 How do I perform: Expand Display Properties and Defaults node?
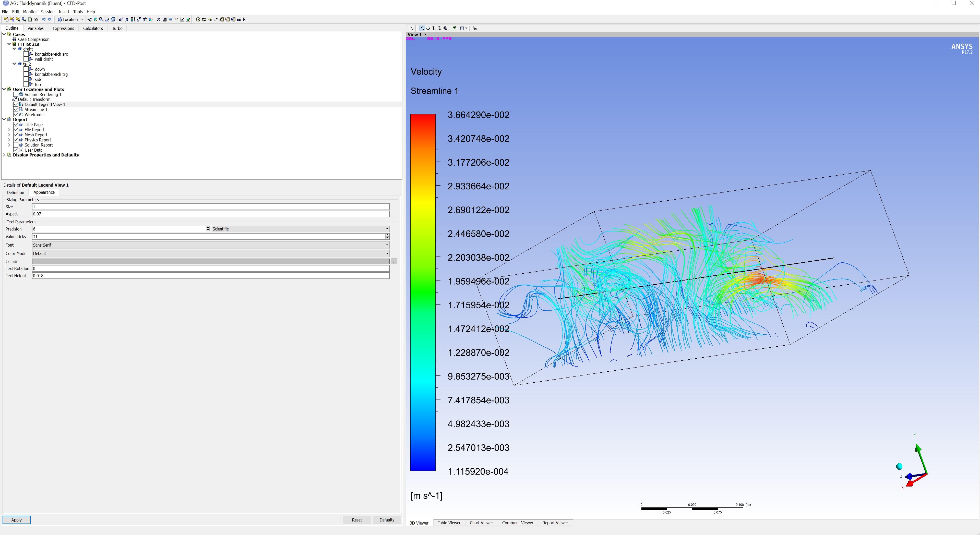4,155
